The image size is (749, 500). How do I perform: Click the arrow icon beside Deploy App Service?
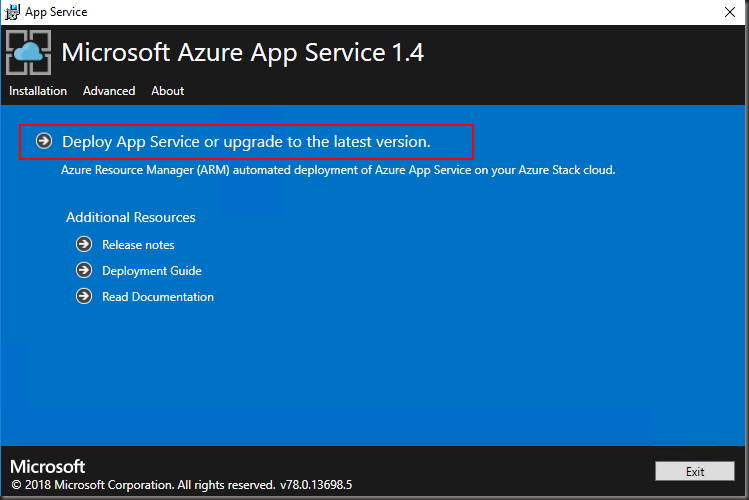point(44,141)
